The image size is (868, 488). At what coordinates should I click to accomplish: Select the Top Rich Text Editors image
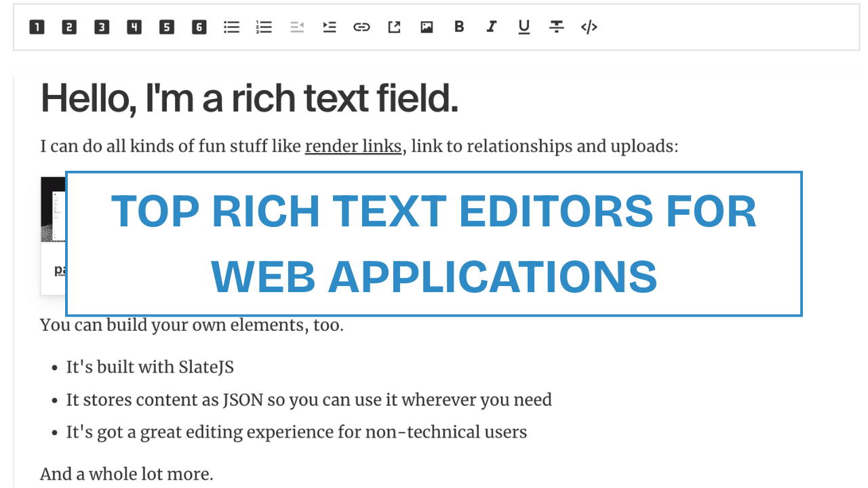tap(434, 243)
